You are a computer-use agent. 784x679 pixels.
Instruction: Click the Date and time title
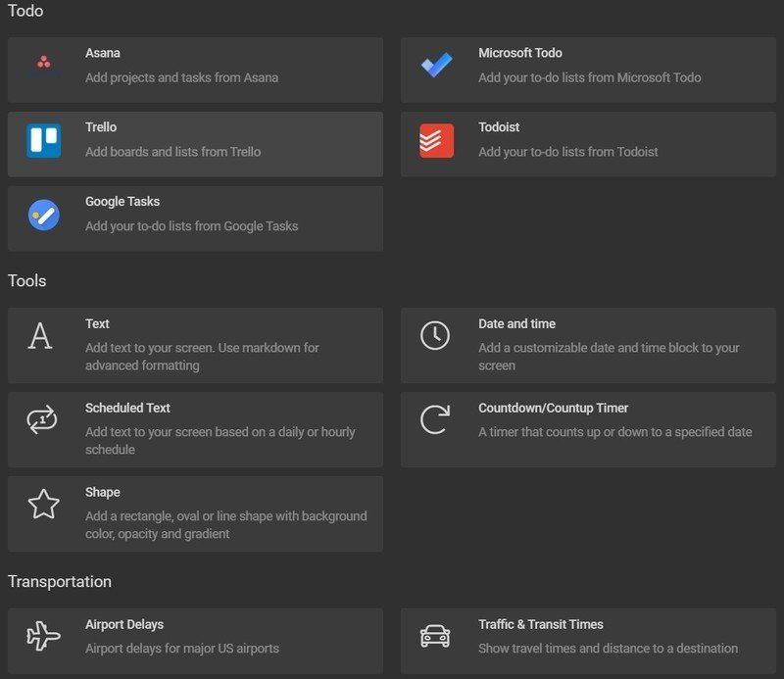(x=516, y=324)
